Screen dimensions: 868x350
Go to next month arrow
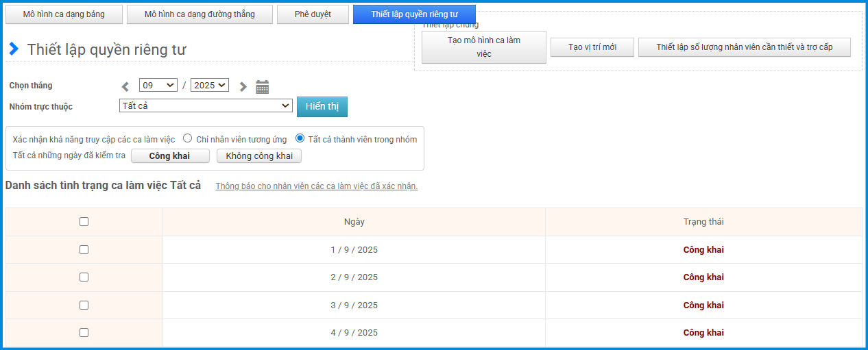point(243,86)
